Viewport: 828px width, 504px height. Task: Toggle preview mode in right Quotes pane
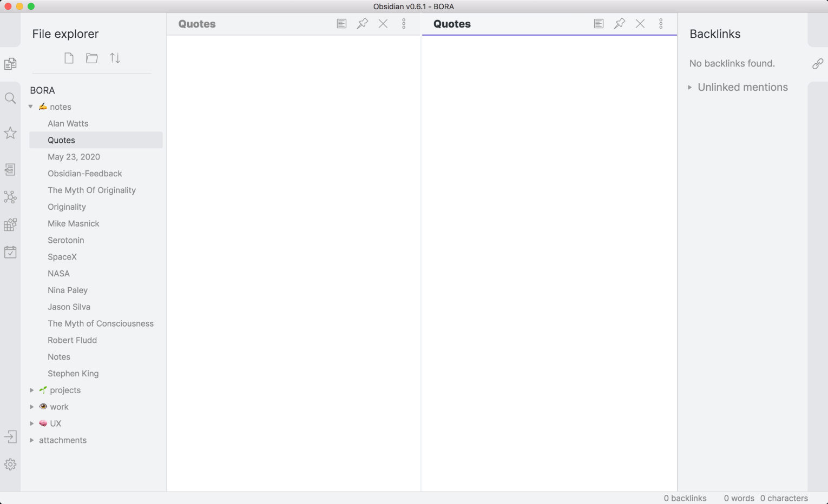pyautogui.click(x=599, y=24)
